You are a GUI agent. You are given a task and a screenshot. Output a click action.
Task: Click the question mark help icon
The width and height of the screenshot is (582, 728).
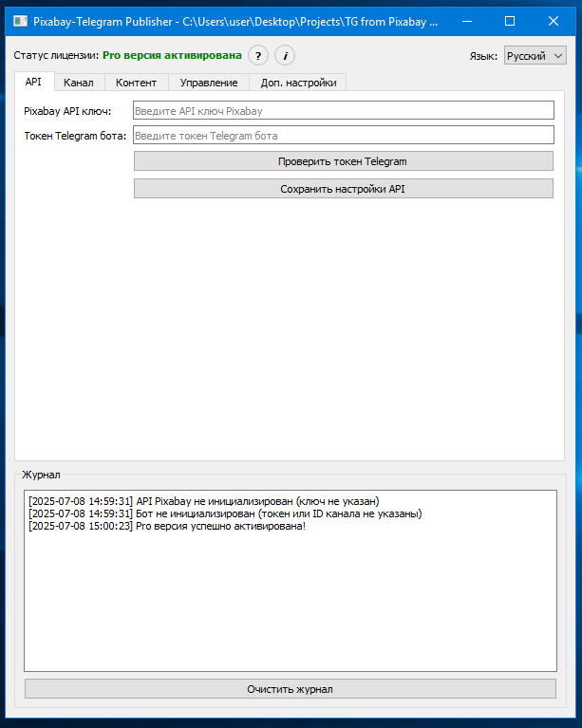click(x=258, y=56)
